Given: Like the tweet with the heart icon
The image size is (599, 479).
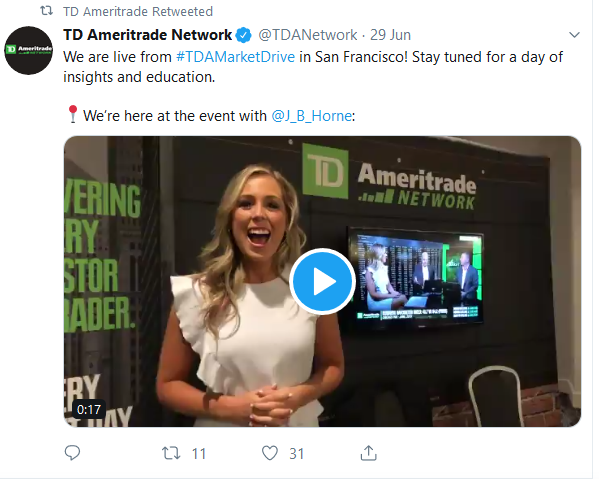Looking at the screenshot, I should (270, 453).
